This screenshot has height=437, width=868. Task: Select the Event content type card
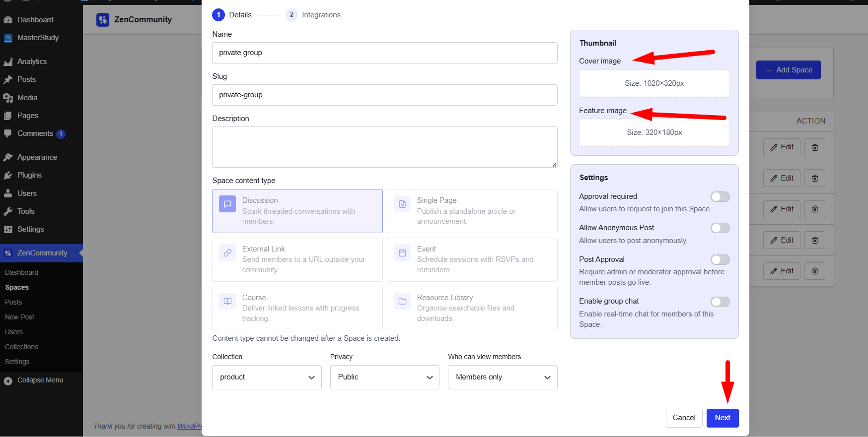click(472, 259)
